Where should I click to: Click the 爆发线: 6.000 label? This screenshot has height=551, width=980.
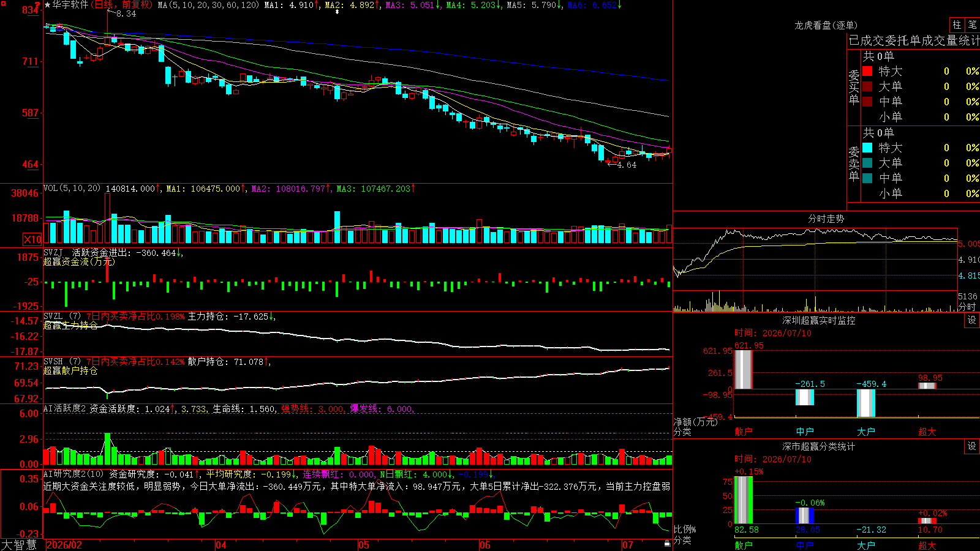pos(382,408)
